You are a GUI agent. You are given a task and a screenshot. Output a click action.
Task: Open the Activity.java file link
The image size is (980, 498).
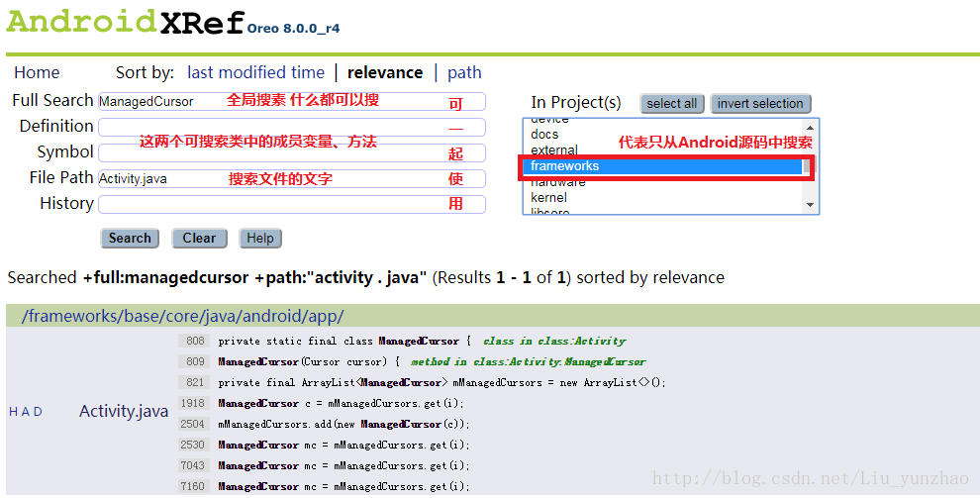(124, 411)
